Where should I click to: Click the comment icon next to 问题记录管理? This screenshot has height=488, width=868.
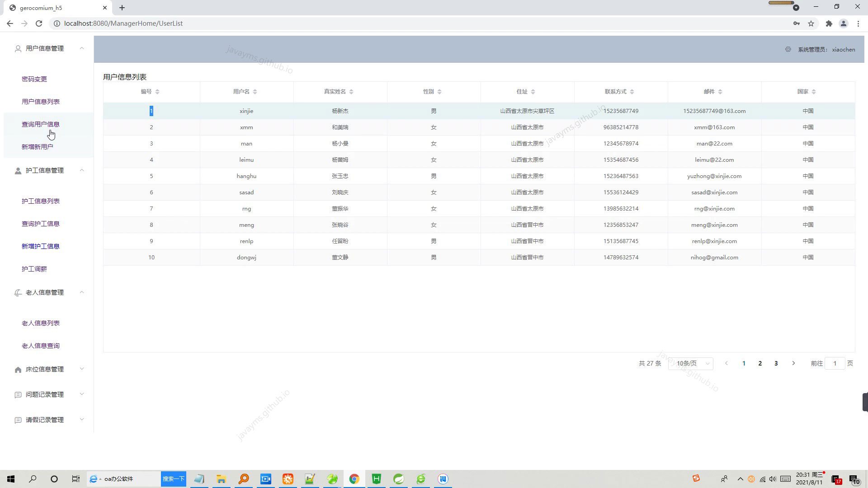18,394
